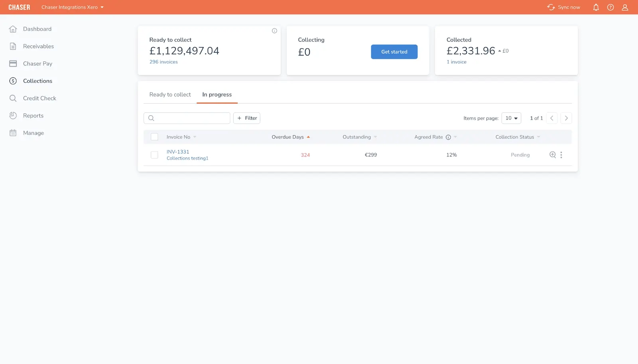Click the magnifier icon on INV-1331 row

553,155
